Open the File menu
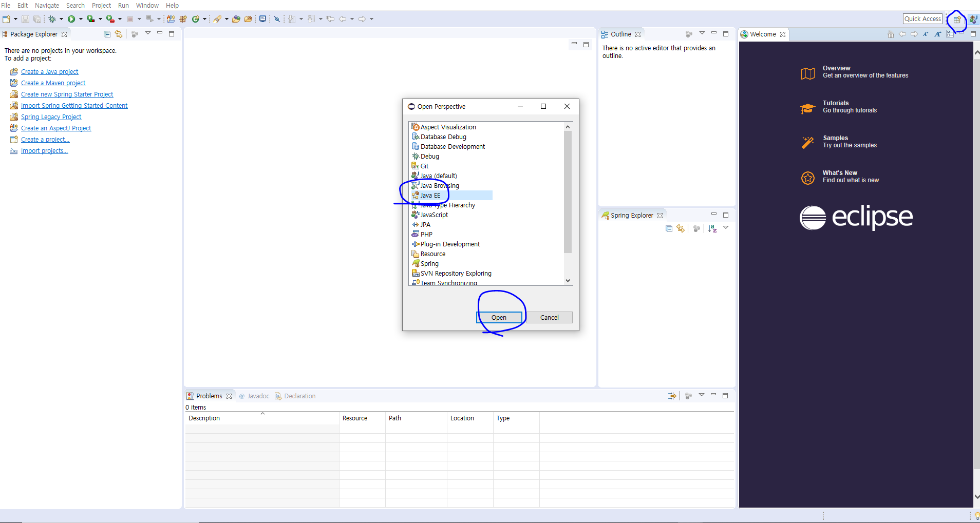The width and height of the screenshot is (980, 523). pos(6,5)
